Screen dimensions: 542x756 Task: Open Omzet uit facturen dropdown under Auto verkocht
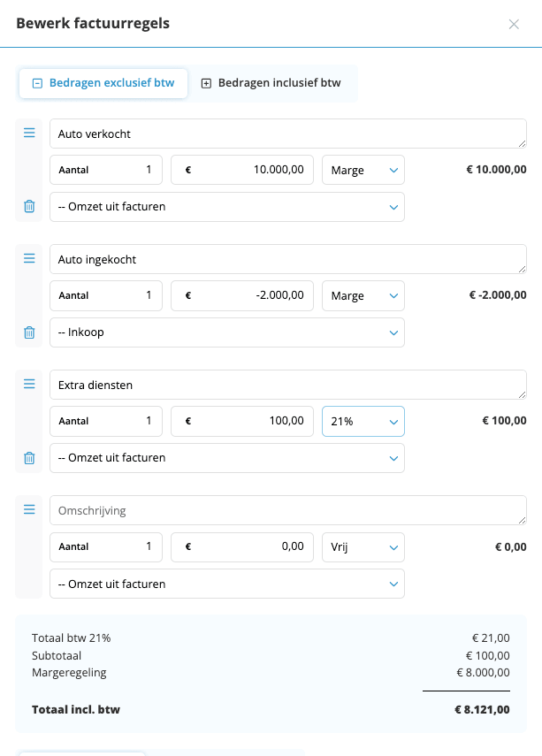tap(227, 207)
